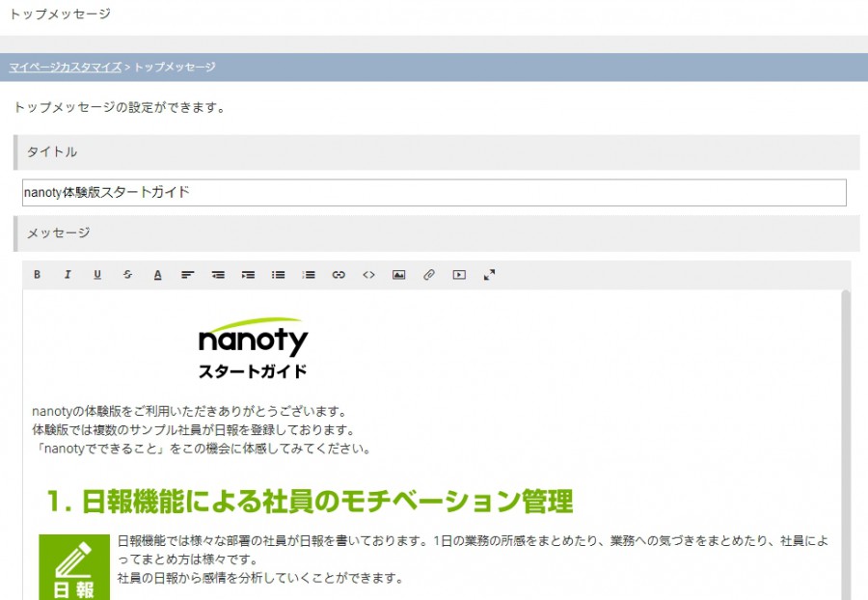Insert an image via the picture icon

tap(398, 275)
